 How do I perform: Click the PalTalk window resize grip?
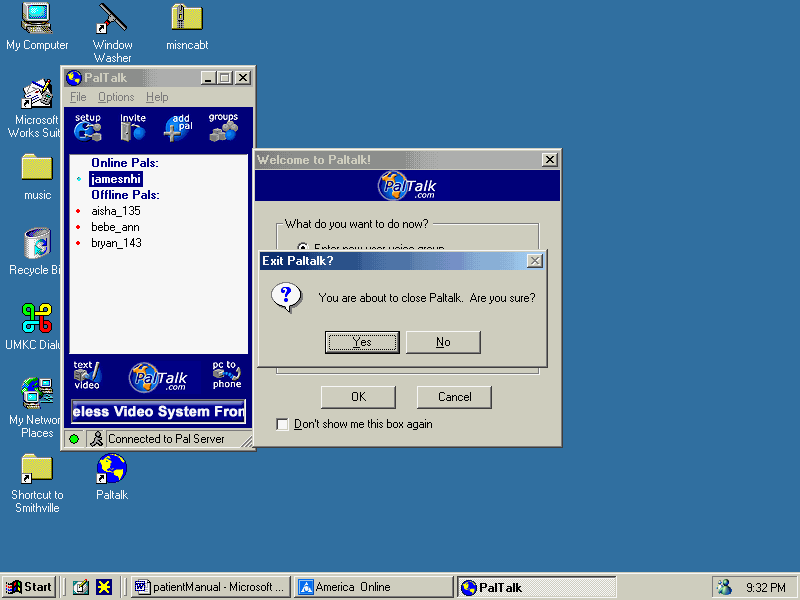(x=246, y=440)
